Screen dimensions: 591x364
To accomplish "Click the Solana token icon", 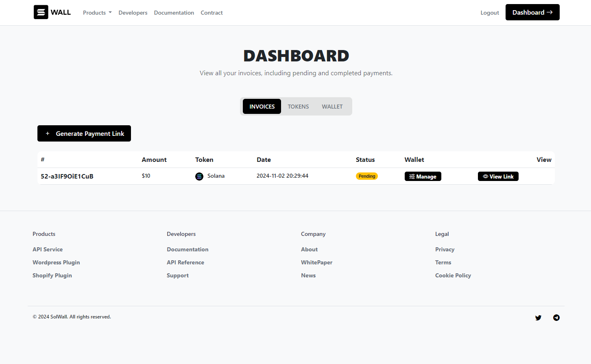I will [x=199, y=176].
